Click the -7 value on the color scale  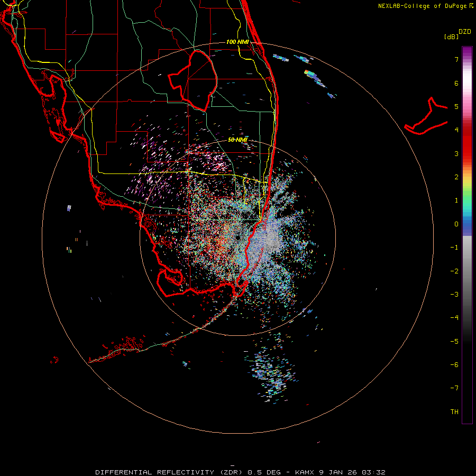coord(454,388)
